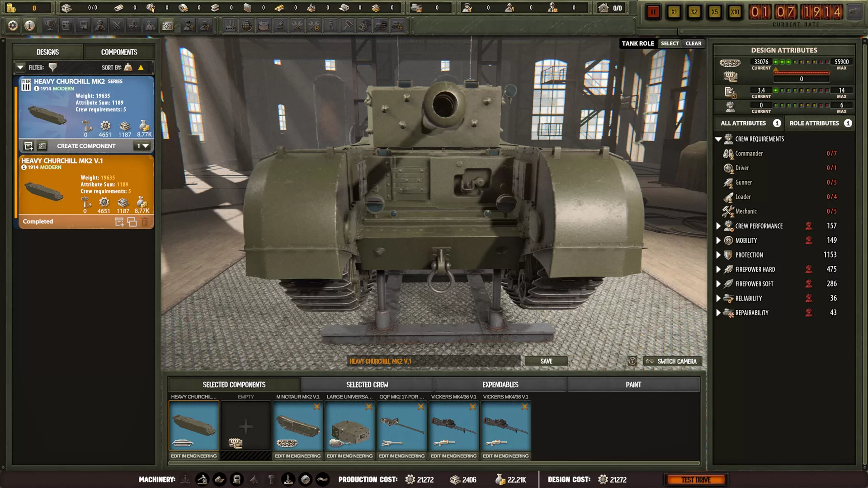Switch to the Selected Crew tab
This screenshot has height=488, width=868.
(x=367, y=385)
